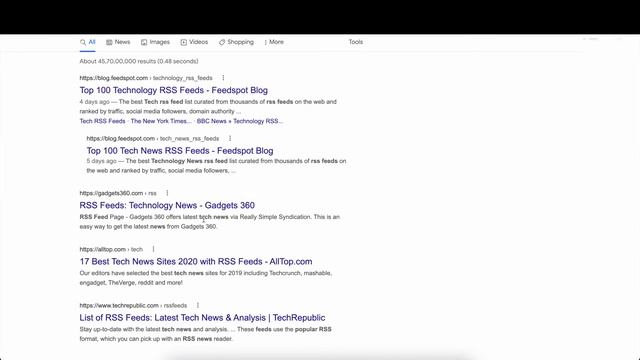Click the About 45,70,00,000 results text

[x=139, y=61]
